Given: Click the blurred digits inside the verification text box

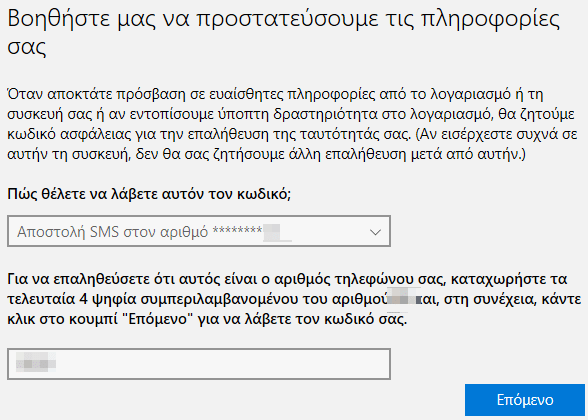Looking at the screenshot, I should 36,362.
